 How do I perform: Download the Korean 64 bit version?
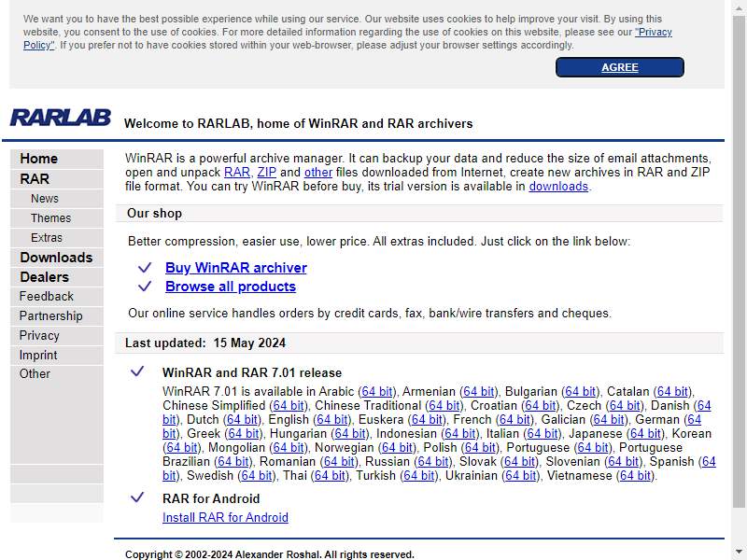(x=182, y=447)
